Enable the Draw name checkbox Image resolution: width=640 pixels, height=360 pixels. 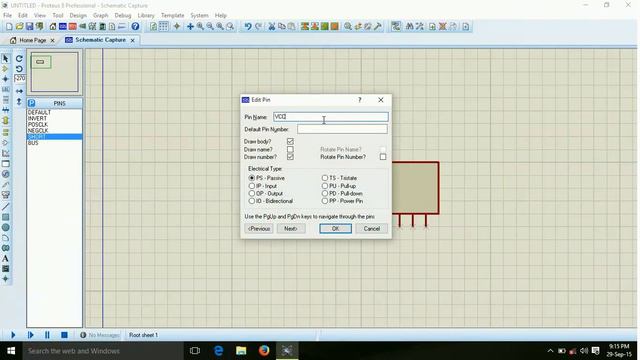[x=290, y=149]
